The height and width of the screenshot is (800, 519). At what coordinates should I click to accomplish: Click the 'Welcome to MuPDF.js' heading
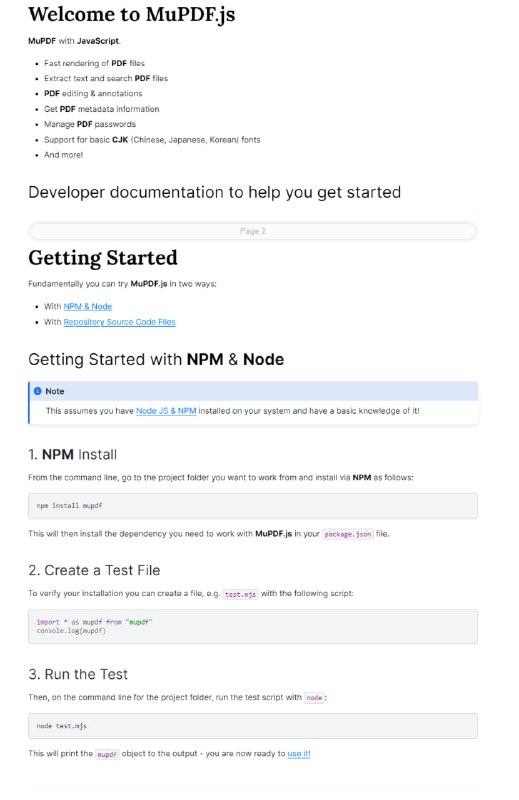tap(132, 14)
